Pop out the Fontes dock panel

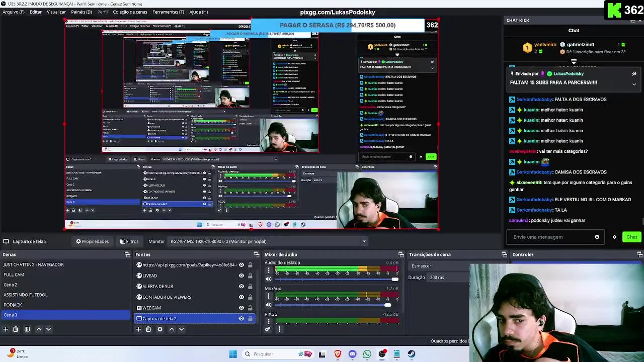click(x=256, y=254)
